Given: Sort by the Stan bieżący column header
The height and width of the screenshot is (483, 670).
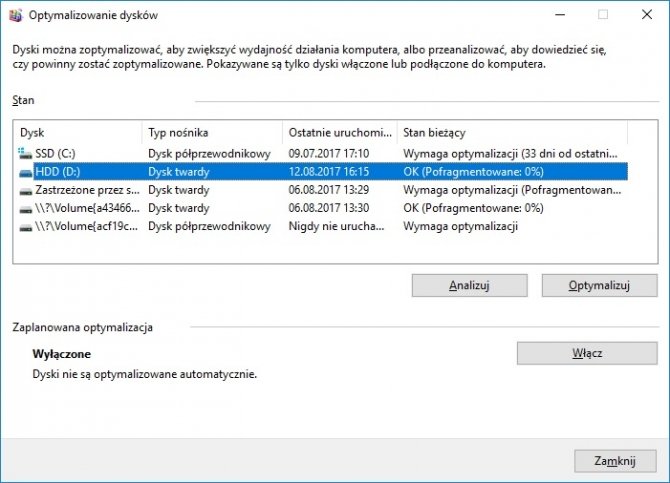Looking at the screenshot, I should coord(512,133).
